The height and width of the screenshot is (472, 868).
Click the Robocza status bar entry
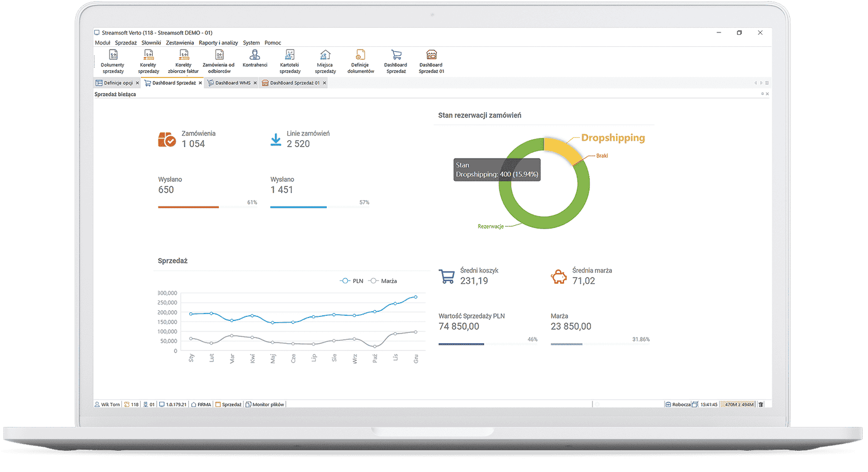pos(678,405)
